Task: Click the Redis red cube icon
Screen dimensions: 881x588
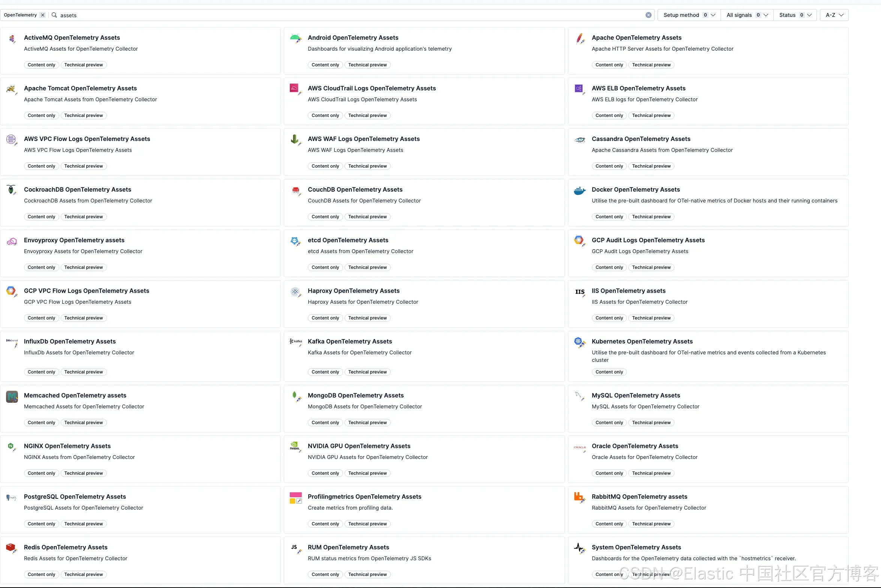Action: [11, 548]
